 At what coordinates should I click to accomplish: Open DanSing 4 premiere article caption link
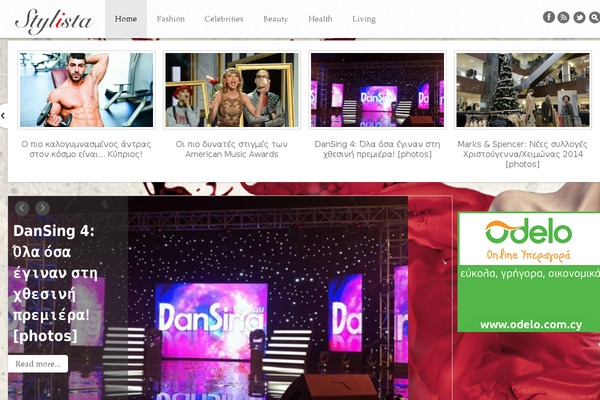(377, 149)
